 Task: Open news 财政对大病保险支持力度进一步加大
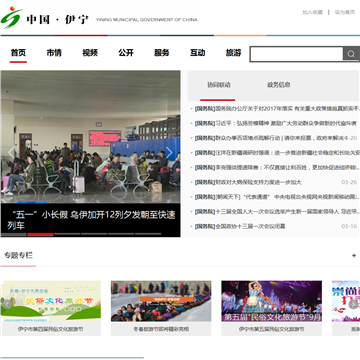(248, 182)
